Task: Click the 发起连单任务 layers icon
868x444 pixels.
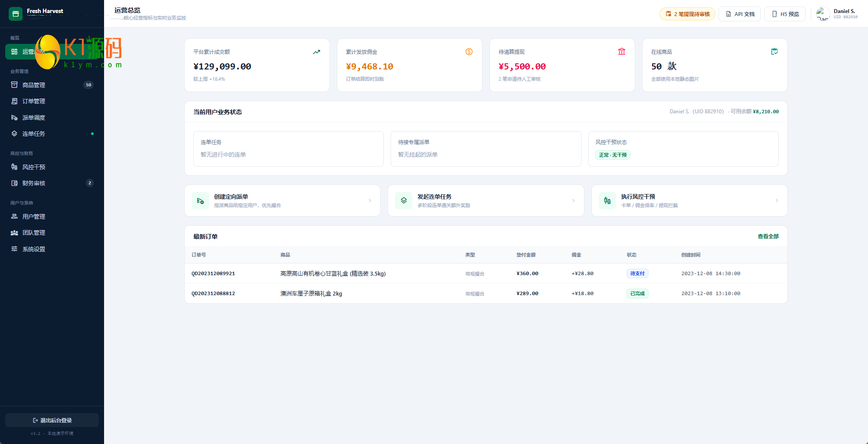Action: (x=404, y=201)
